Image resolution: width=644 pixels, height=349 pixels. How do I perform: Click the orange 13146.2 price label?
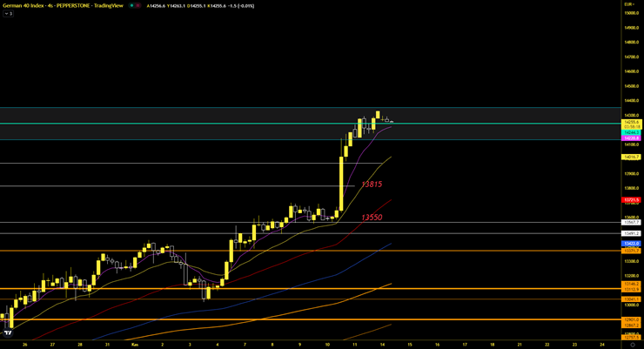tap(632, 284)
